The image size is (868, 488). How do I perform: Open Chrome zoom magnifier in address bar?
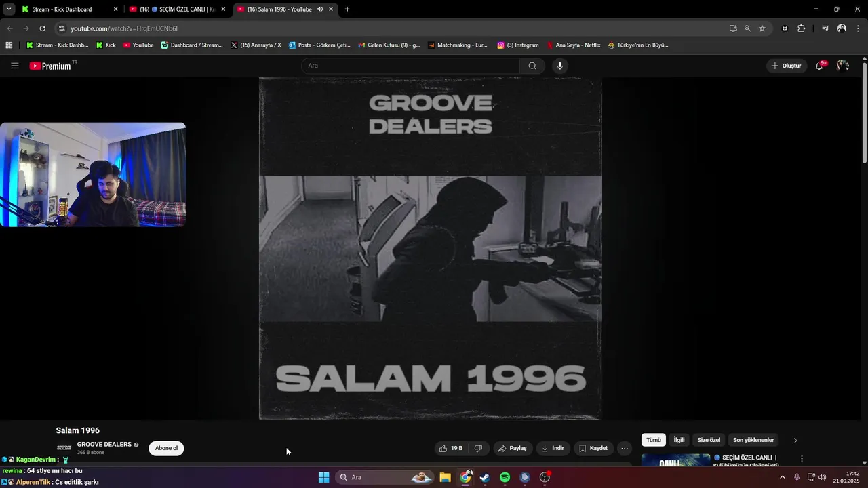747,28
